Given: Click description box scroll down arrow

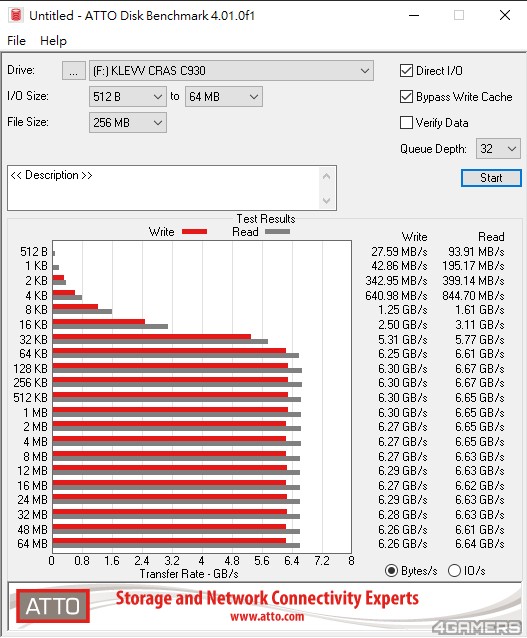Looking at the screenshot, I should click(x=326, y=200).
